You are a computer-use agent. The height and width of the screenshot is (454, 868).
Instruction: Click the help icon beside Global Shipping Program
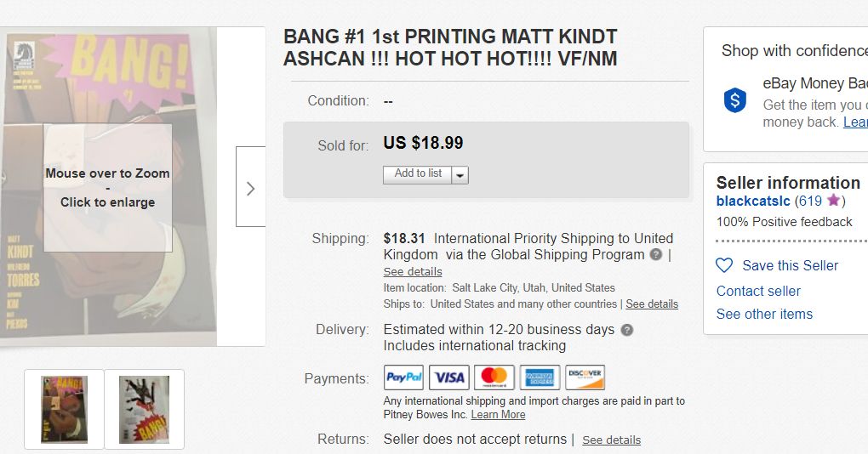coord(656,255)
